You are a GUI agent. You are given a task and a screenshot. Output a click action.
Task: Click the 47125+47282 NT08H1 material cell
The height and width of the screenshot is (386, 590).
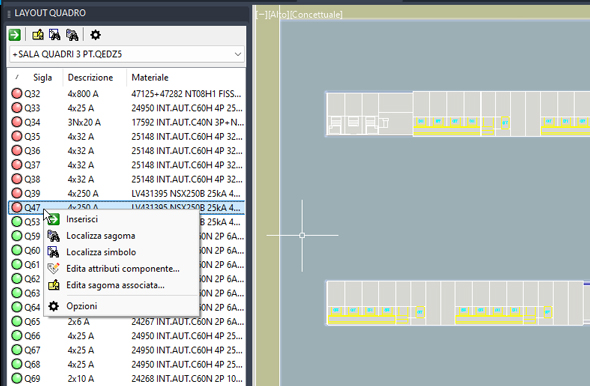187,94
